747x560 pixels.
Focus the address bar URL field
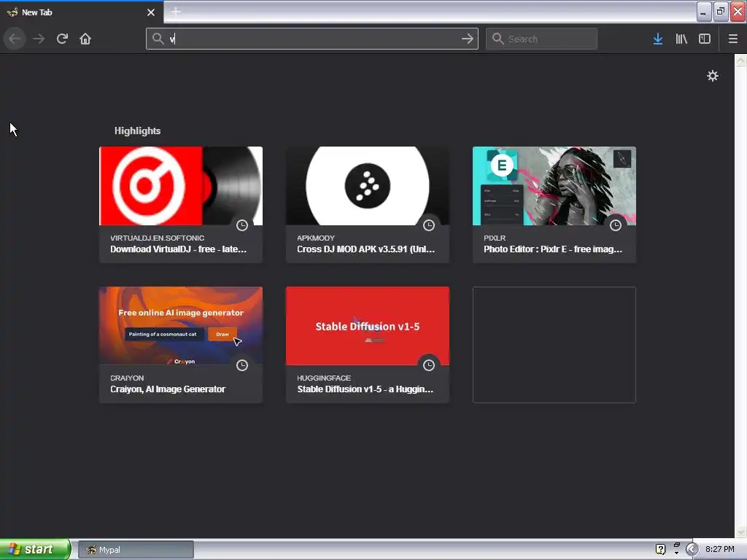tap(312, 39)
